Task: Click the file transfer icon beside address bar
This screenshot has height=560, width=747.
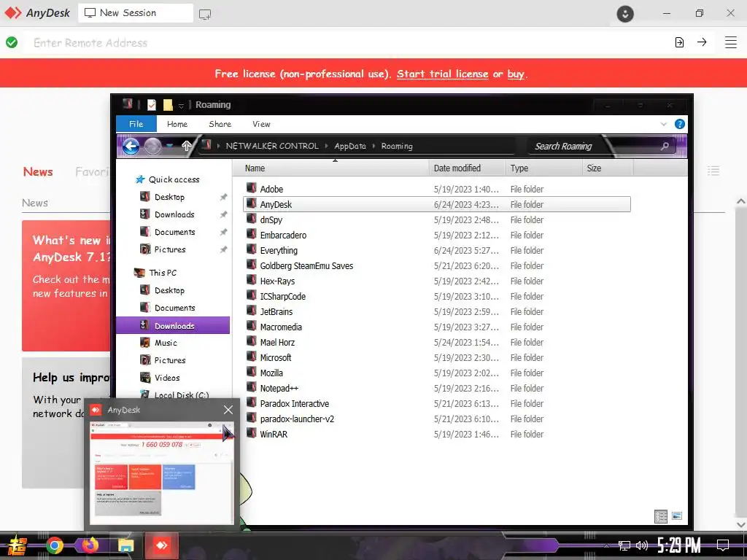Action: click(x=679, y=42)
